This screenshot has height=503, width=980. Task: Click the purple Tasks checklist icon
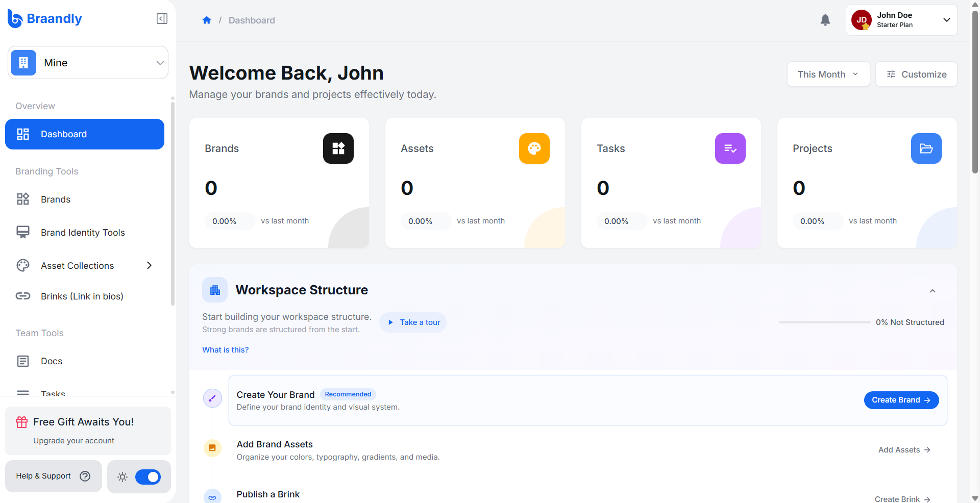click(730, 148)
